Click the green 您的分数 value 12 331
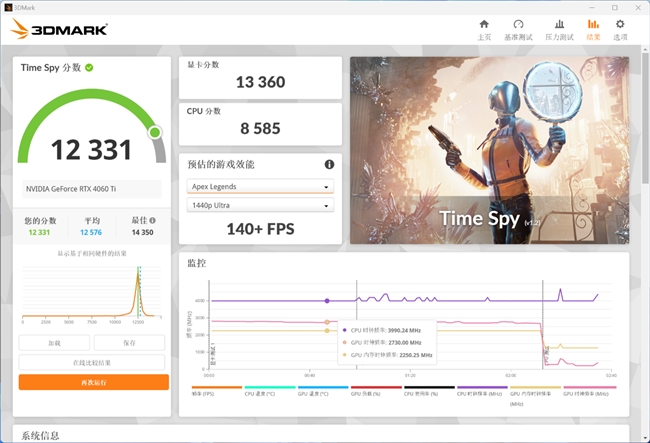The width and height of the screenshot is (650, 443). click(39, 232)
